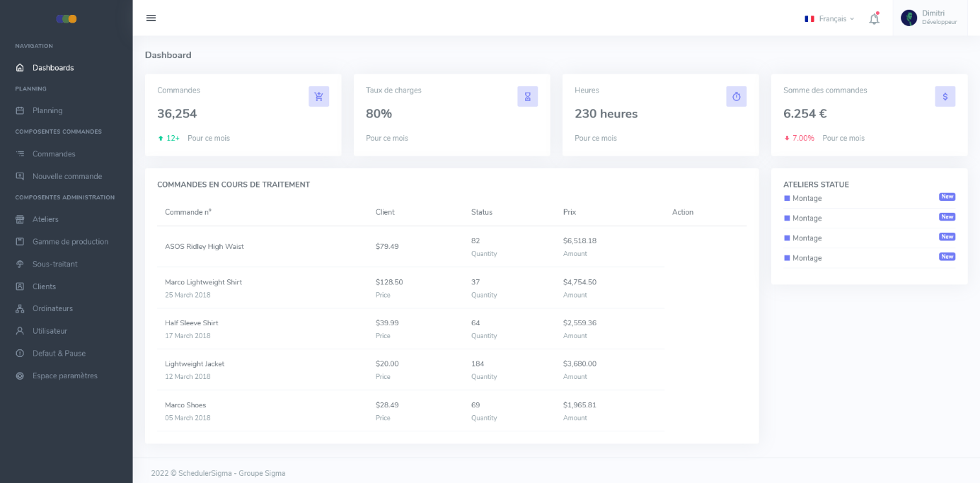Click the French flag icon
Image resolution: width=980 pixels, height=483 pixels.
pos(809,19)
